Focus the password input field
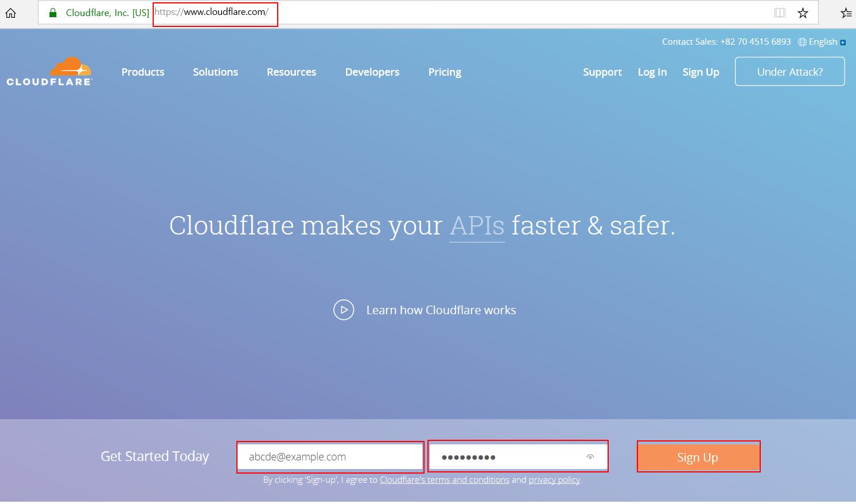856x504 pixels. pos(518,457)
